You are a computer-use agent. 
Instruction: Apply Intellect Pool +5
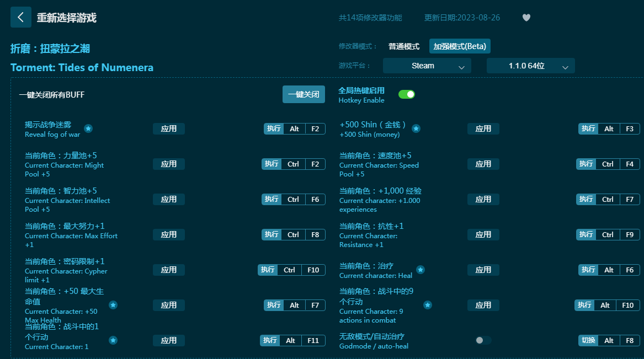169,200
